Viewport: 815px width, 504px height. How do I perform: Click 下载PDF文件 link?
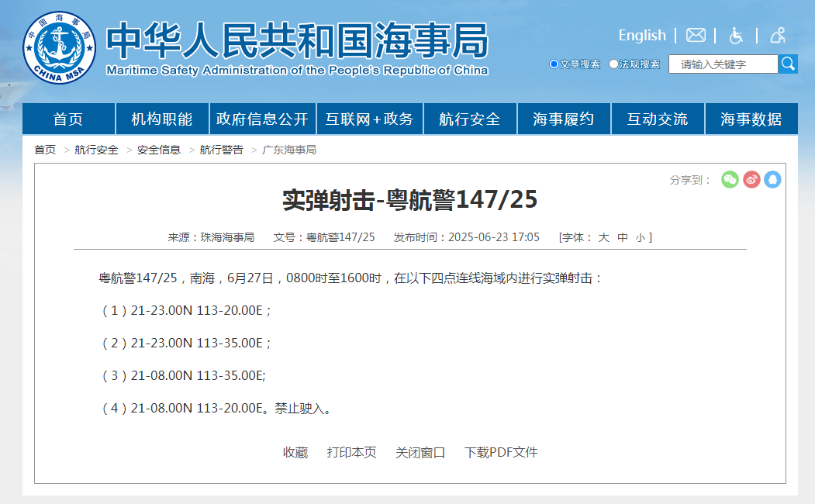click(501, 452)
